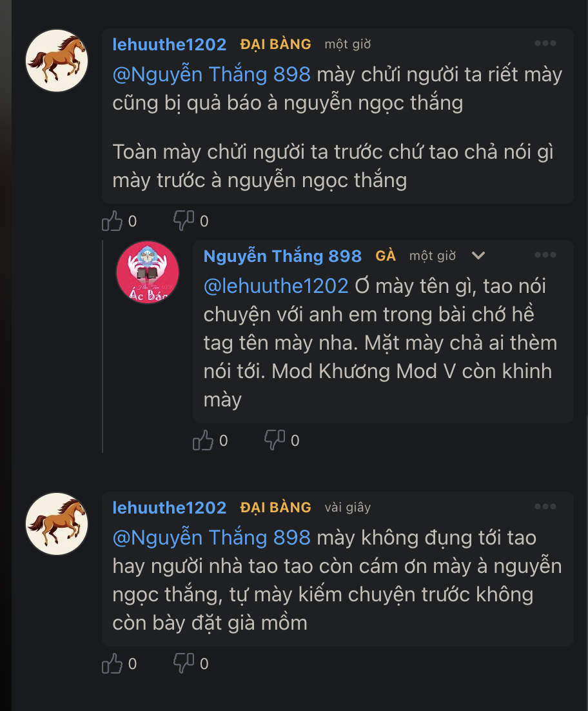Like Nguyễn Thắng 898's reply
This screenshot has height=711, width=588.
(x=203, y=440)
